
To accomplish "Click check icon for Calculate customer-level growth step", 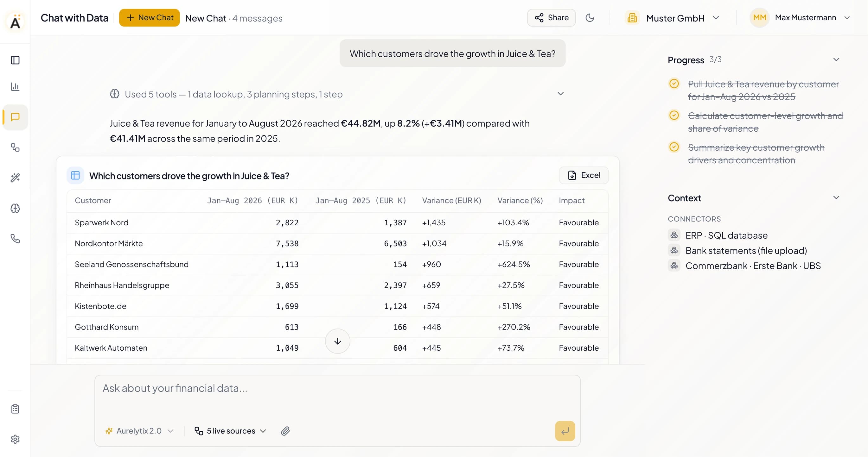I will pyautogui.click(x=674, y=115).
